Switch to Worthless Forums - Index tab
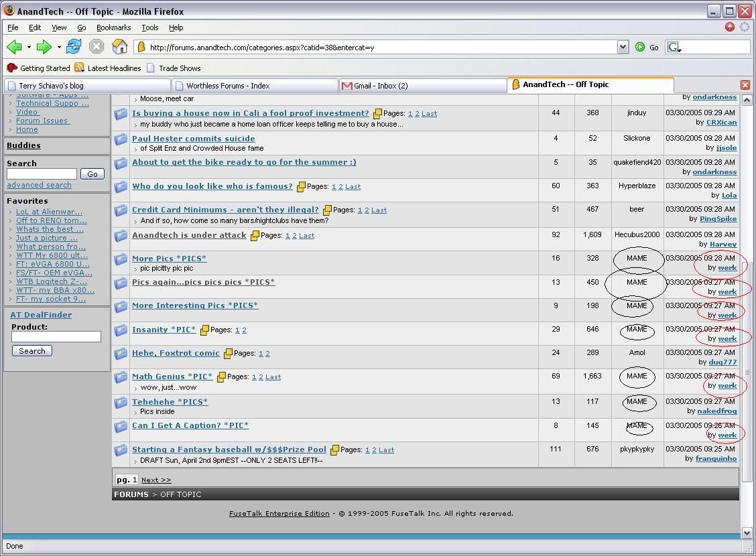This screenshot has height=556, width=756. click(x=255, y=86)
